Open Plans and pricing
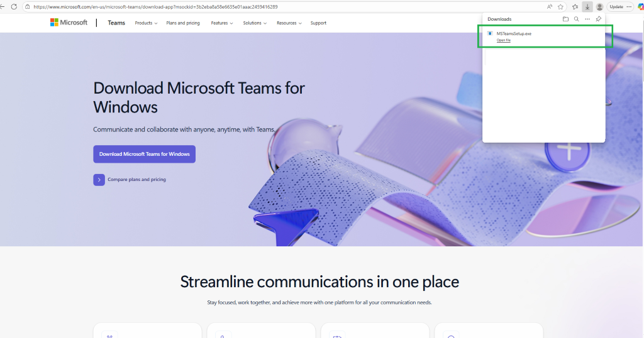 pyautogui.click(x=183, y=23)
